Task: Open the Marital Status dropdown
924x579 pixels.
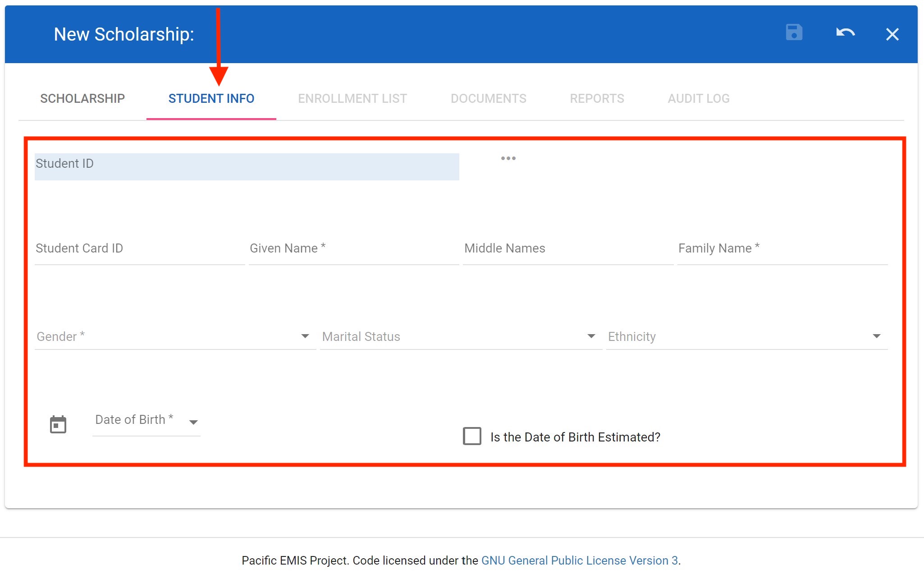Action: tap(591, 336)
